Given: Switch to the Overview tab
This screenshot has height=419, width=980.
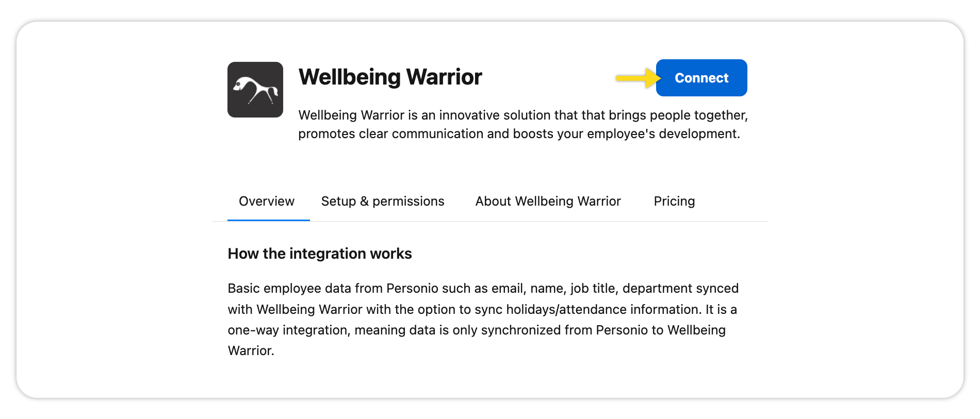Looking at the screenshot, I should [x=267, y=201].
